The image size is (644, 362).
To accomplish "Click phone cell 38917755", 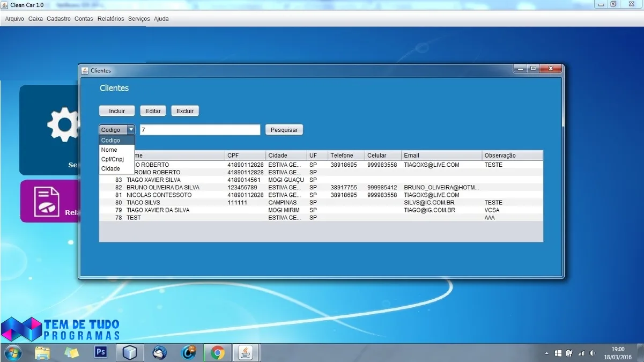I will coord(346,188).
